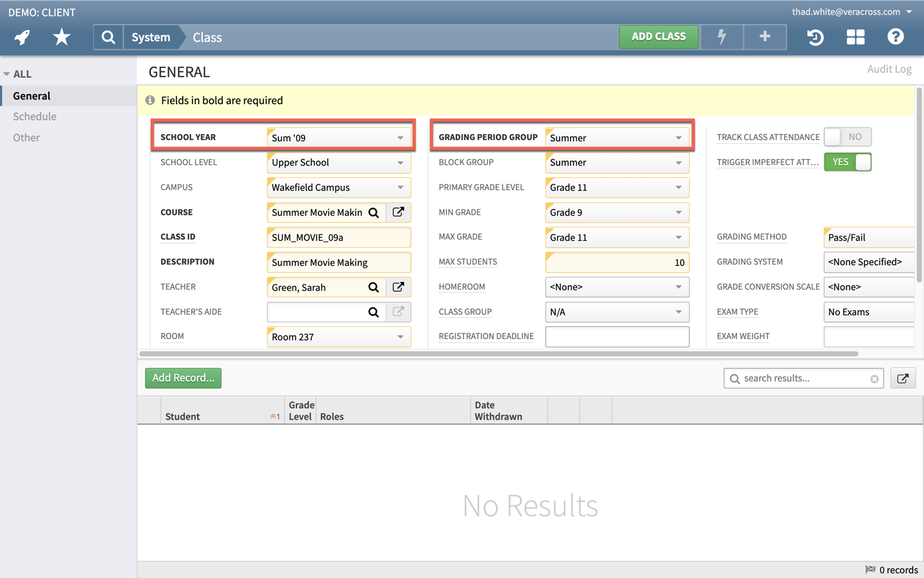
Task: Open the quick launch rocket icon
Action: pos(22,37)
